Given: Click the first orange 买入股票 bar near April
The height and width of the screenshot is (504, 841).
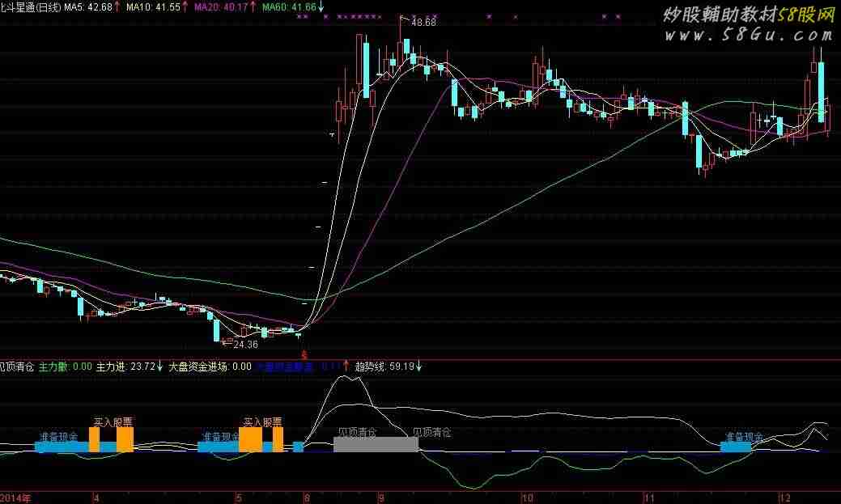Looking at the screenshot, I should pyautogui.click(x=94, y=439).
